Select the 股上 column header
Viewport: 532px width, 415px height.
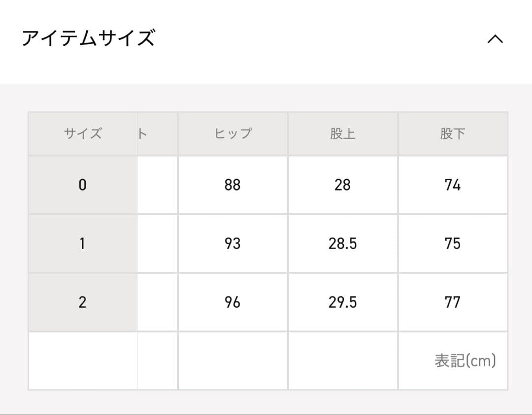tap(343, 134)
